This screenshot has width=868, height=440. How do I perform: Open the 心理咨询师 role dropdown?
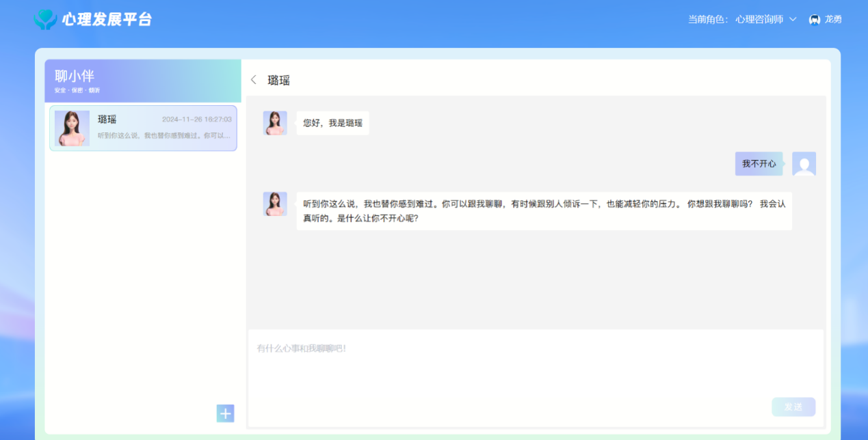pyautogui.click(x=766, y=19)
